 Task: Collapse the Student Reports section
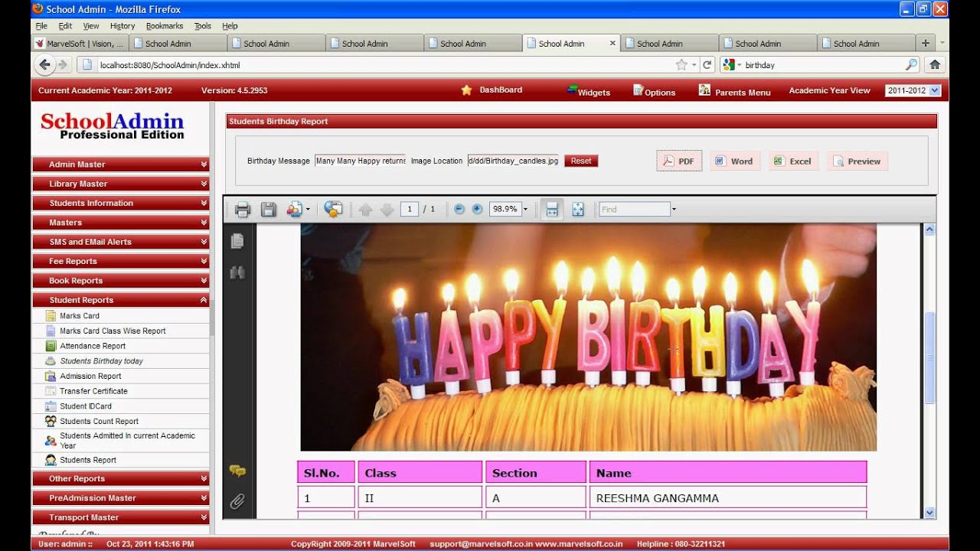(x=120, y=300)
